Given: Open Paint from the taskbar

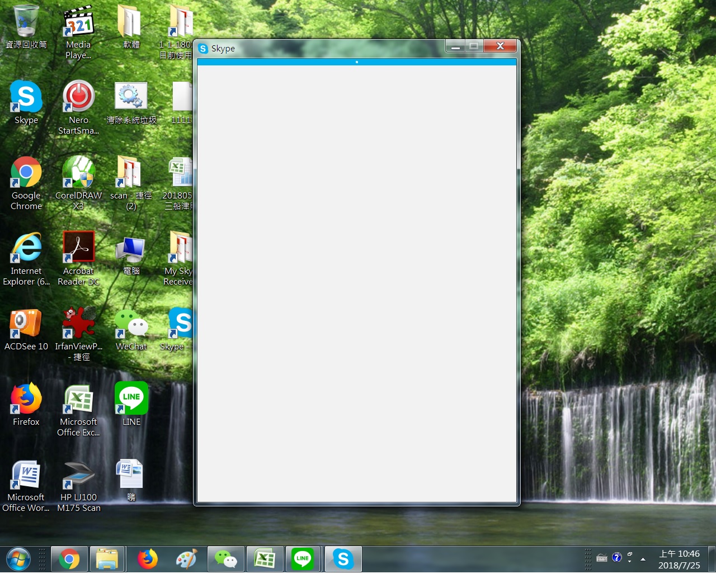Looking at the screenshot, I should pyautogui.click(x=186, y=559).
